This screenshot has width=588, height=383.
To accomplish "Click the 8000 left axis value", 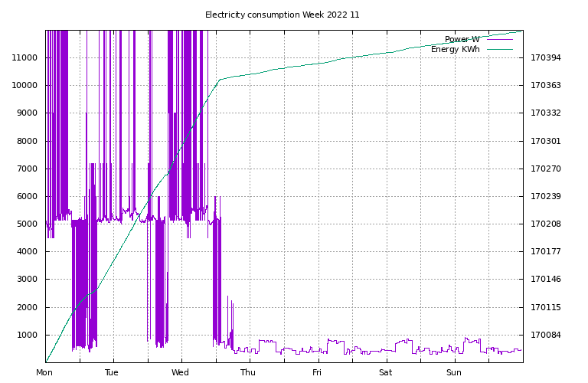I will [x=28, y=141].
